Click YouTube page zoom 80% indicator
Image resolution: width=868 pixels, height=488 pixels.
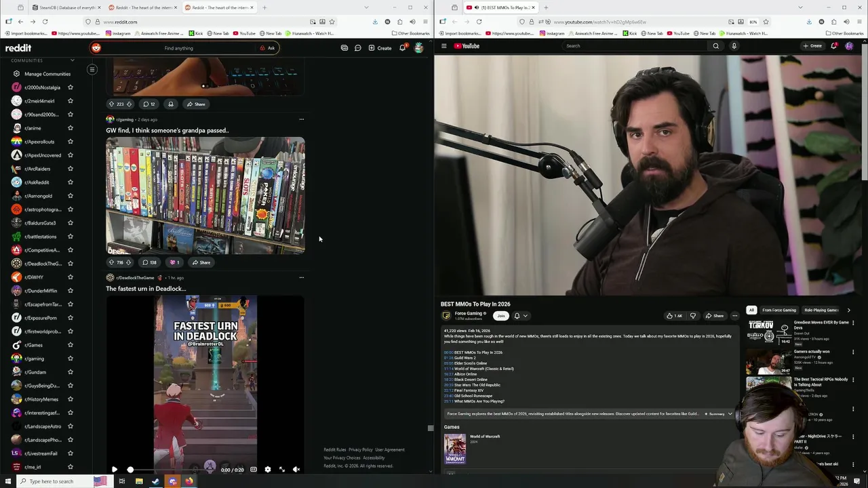click(753, 22)
